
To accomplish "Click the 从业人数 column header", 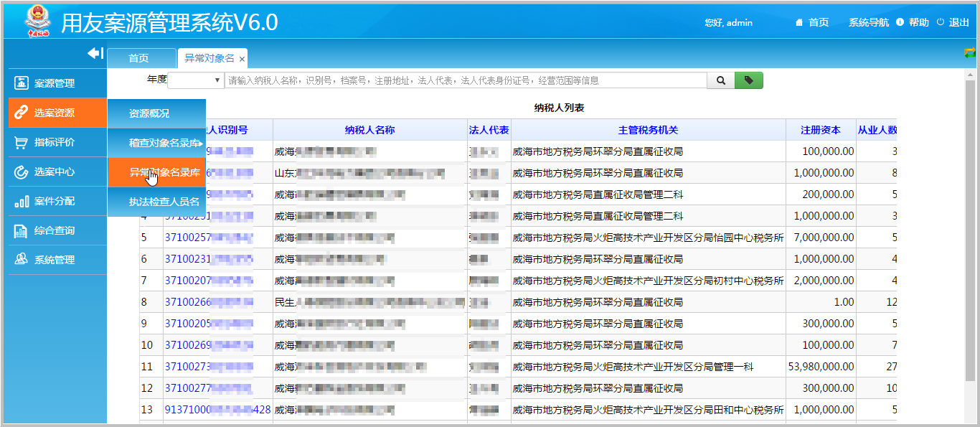I will pyautogui.click(x=877, y=130).
